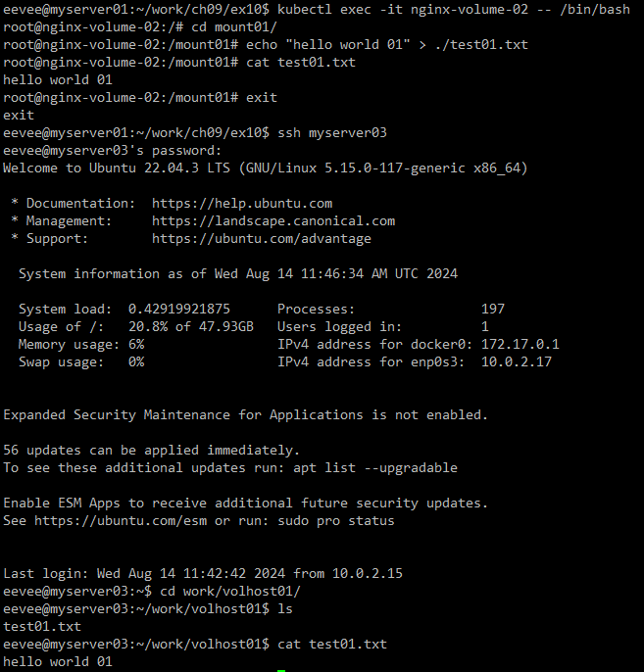Viewport: 644px width, 672px height.
Task: Click the 'ls' command on myserver03
Action: (x=284, y=608)
